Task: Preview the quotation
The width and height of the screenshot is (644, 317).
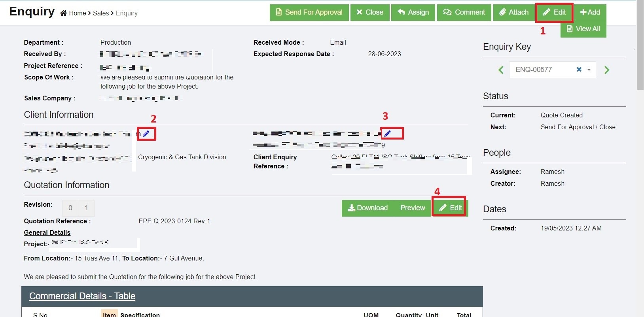Action: pos(413,208)
